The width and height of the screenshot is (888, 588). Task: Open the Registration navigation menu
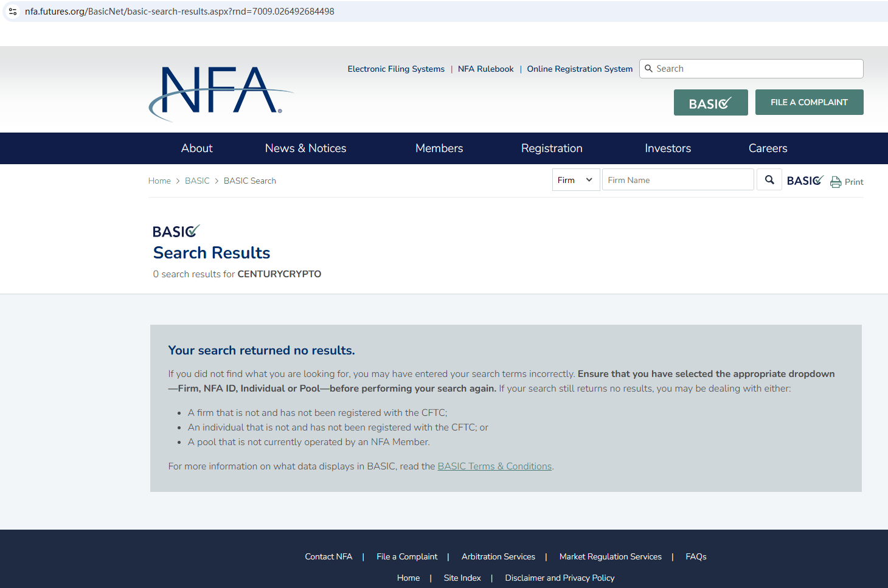(x=551, y=148)
